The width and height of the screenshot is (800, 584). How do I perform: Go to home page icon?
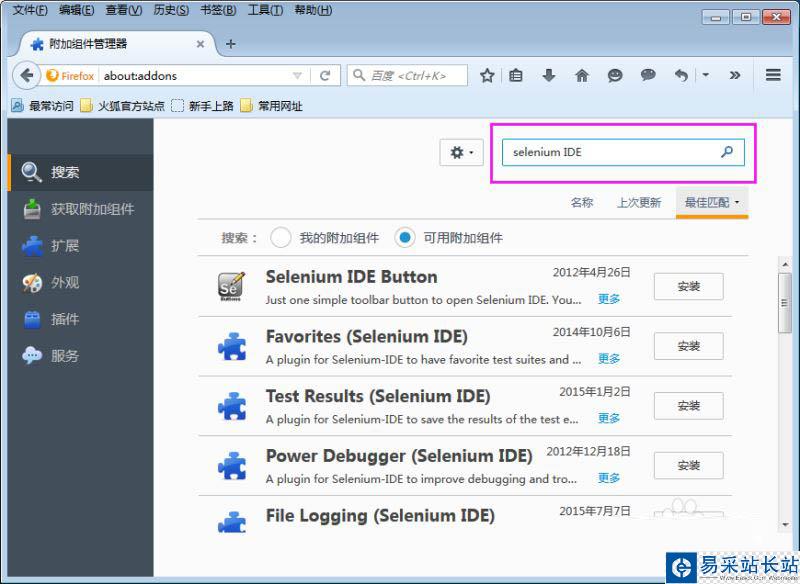[x=582, y=76]
